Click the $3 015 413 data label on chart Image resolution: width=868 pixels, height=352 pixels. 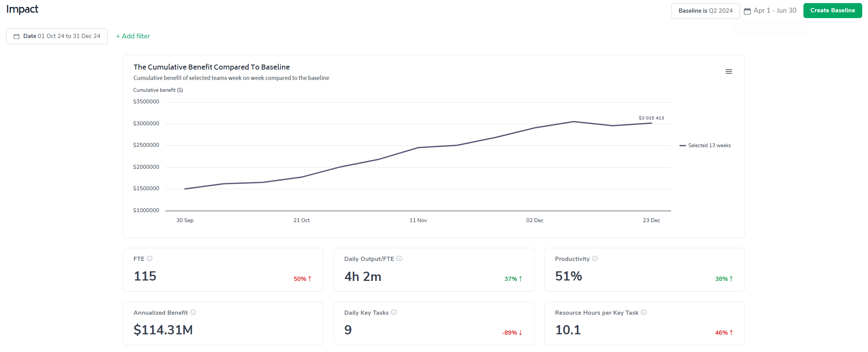click(651, 118)
